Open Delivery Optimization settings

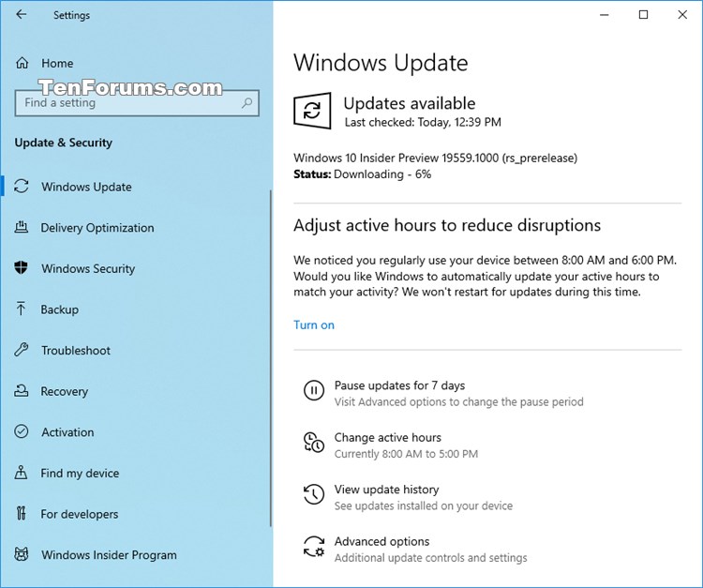point(97,227)
